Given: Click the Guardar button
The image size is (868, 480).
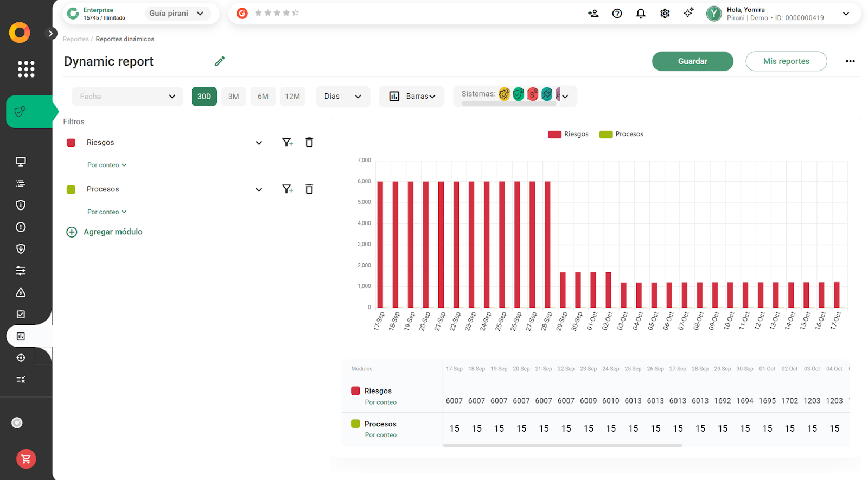Looking at the screenshot, I should pos(692,61).
